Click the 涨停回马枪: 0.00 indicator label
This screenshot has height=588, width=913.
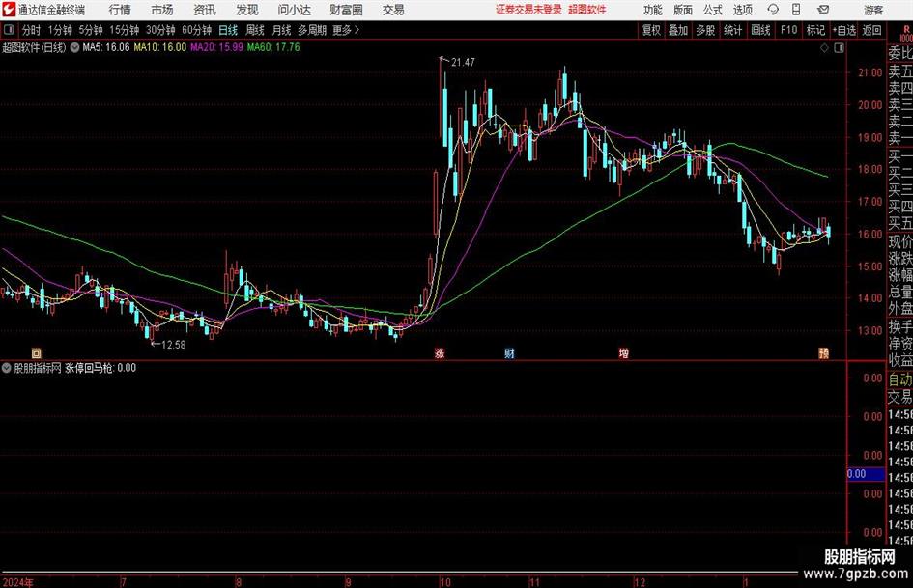coord(100,368)
